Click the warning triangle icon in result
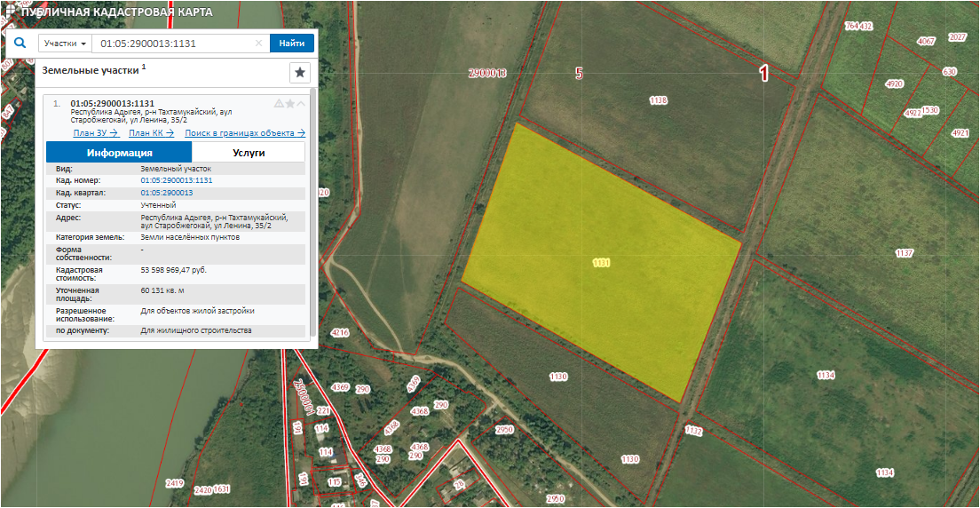Screen dimensions: 980x508 (279, 104)
